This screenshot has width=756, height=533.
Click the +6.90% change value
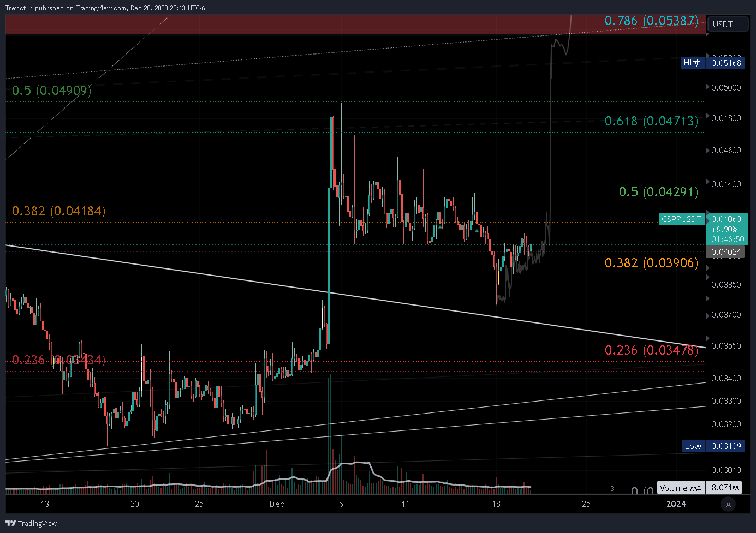click(x=724, y=230)
